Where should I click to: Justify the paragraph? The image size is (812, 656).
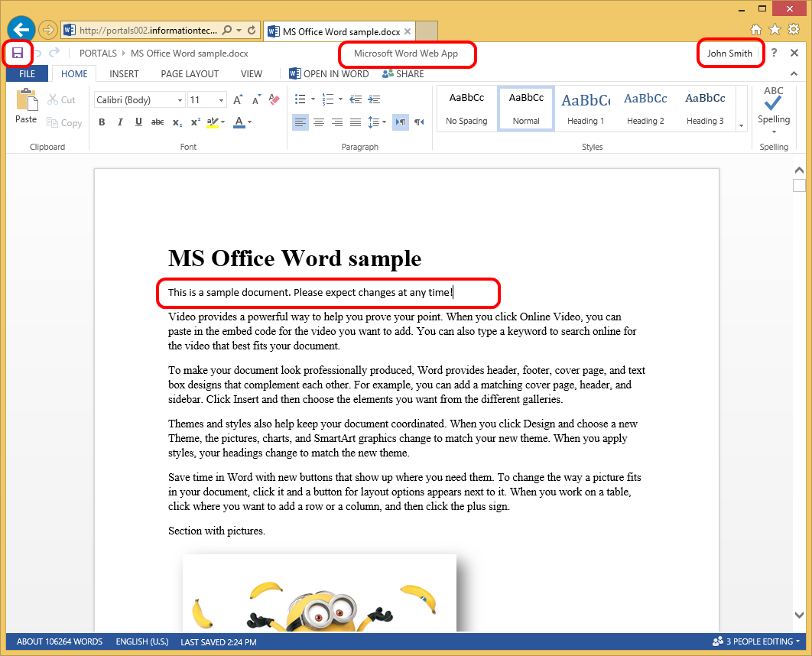356,122
